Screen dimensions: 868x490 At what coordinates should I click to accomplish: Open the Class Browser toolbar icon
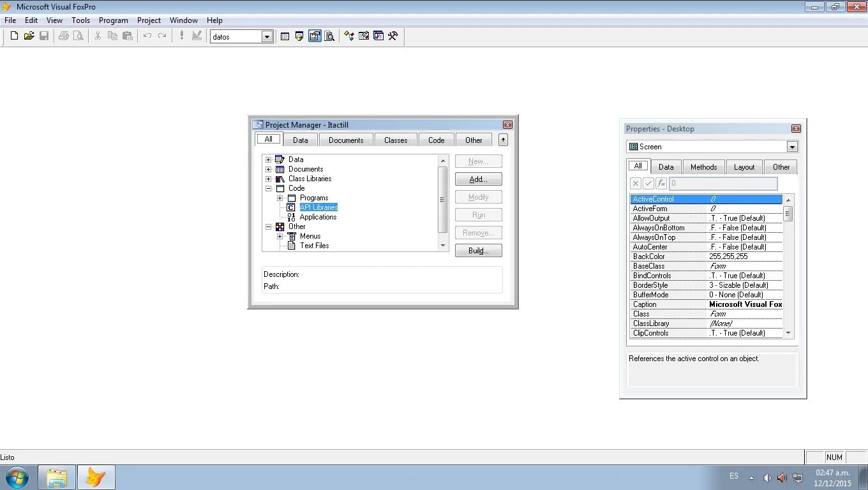349,36
